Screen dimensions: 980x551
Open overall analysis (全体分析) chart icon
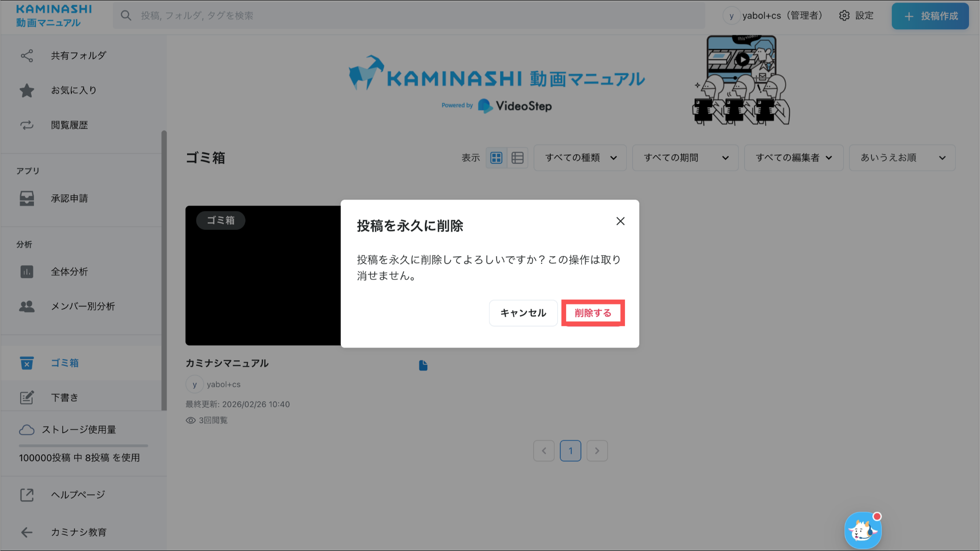tap(27, 272)
